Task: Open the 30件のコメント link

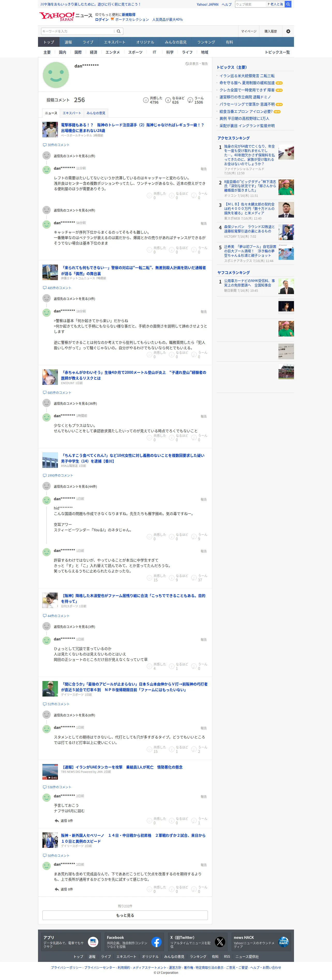Action: [56, 145]
